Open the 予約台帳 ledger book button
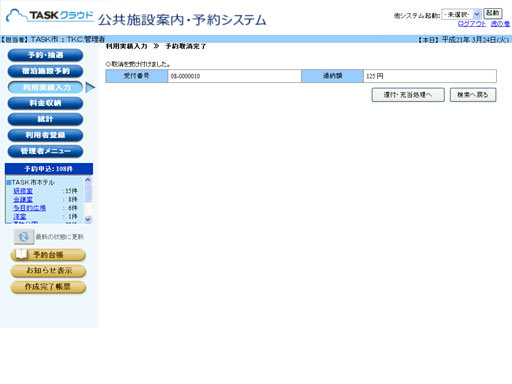 [48, 255]
